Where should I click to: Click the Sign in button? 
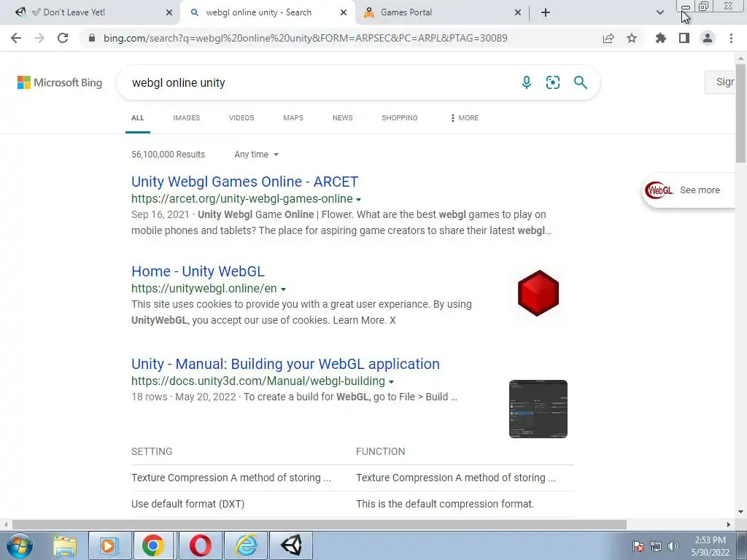click(720, 82)
